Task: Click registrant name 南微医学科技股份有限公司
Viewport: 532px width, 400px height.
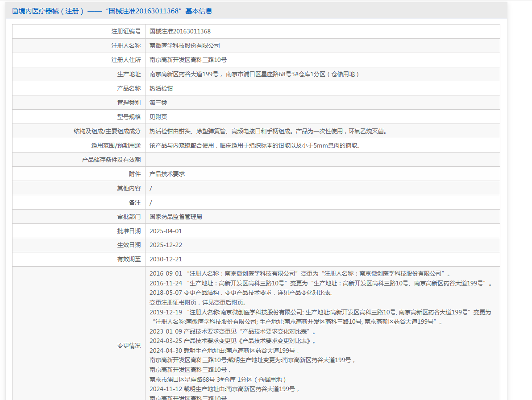Action: [185, 46]
